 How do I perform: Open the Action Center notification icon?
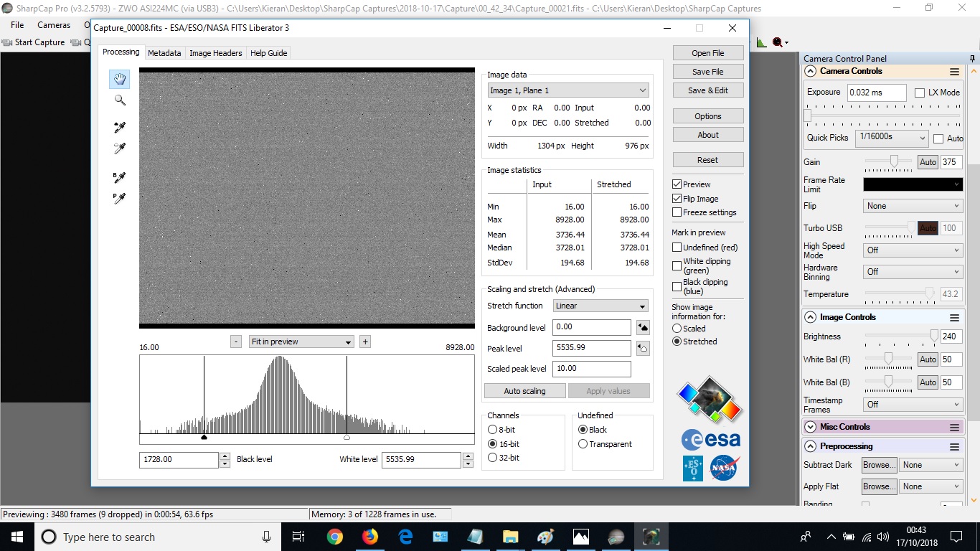point(956,537)
